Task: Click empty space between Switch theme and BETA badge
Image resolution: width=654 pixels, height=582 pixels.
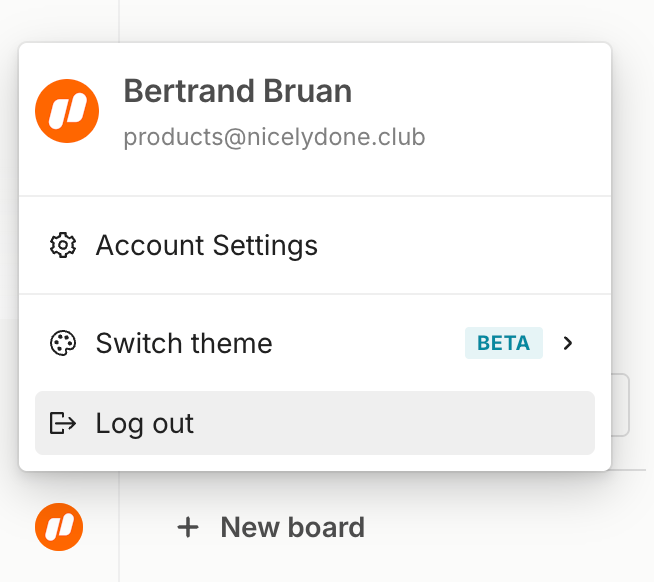Action: 370,344
